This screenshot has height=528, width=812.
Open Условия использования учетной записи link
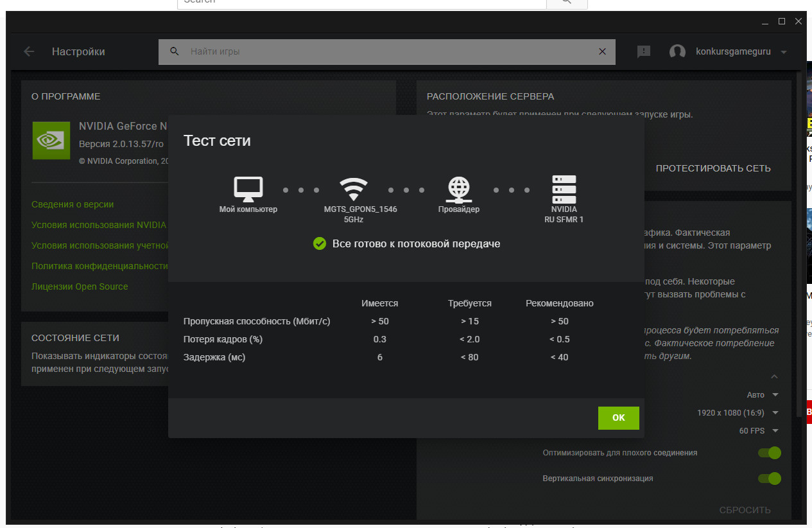click(x=99, y=245)
